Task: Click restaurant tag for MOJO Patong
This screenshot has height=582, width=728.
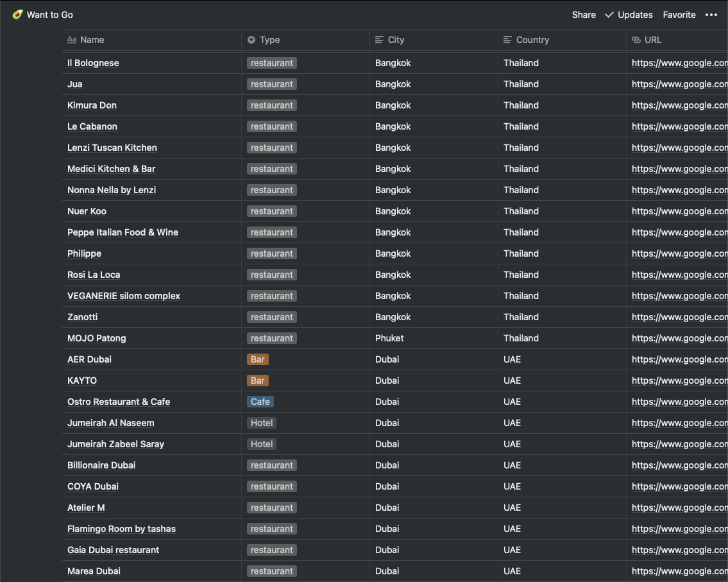Action: pos(271,338)
